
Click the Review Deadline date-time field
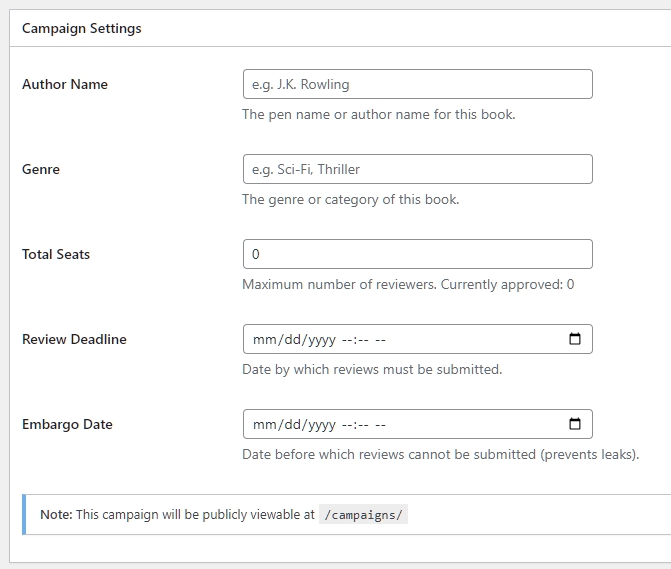pos(418,339)
